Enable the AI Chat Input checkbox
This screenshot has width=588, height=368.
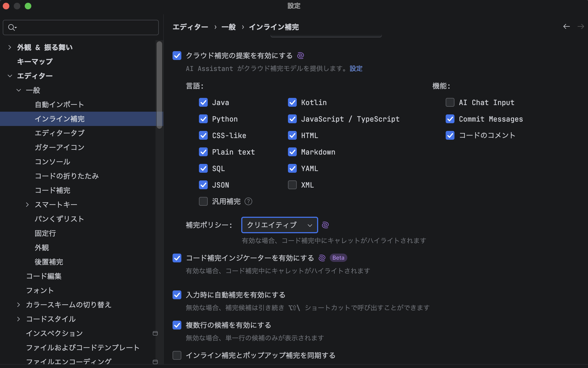pyautogui.click(x=450, y=103)
